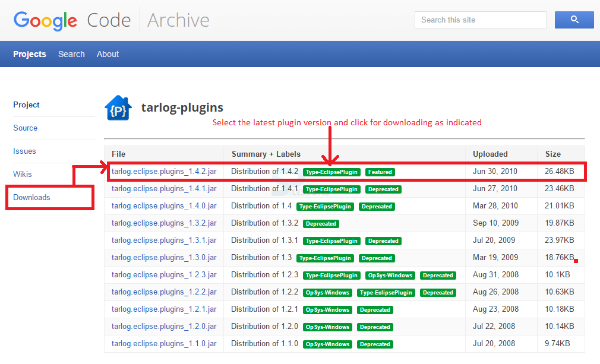Click the tarlog-plugins project title
600x364 pixels.
[x=182, y=108]
